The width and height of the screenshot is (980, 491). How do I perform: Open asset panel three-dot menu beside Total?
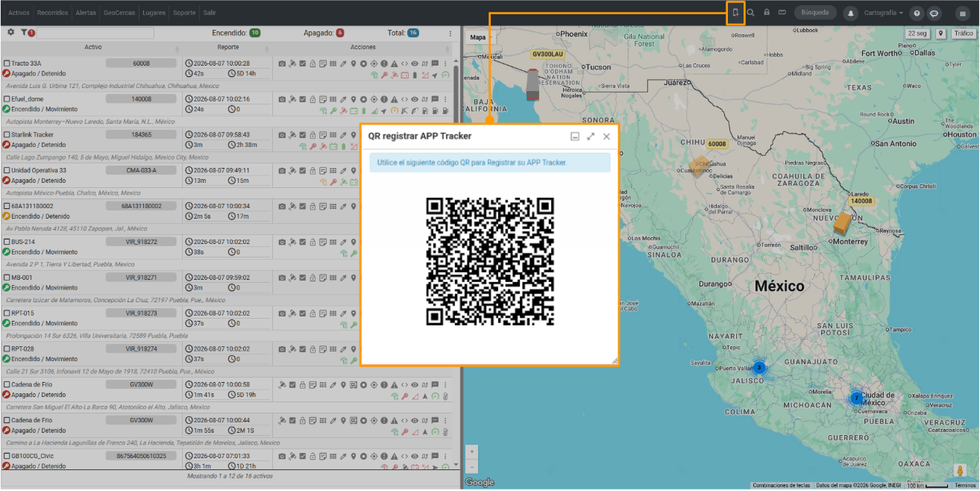coord(450,33)
